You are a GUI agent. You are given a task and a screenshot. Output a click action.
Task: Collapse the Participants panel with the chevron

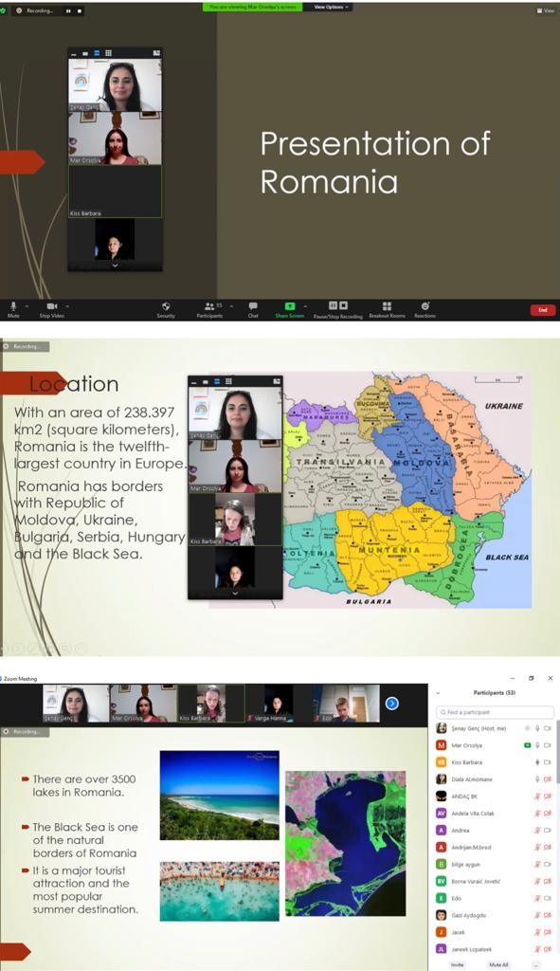438,693
